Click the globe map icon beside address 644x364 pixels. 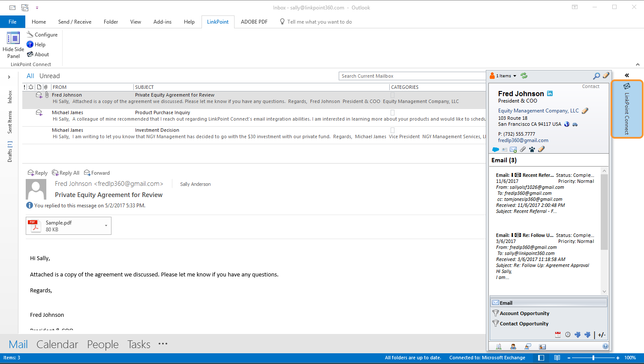coord(567,124)
